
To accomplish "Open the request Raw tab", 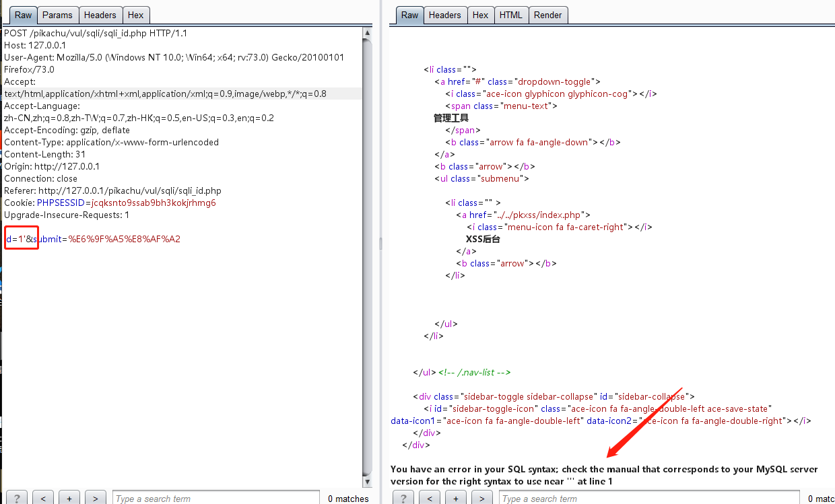I will tap(23, 15).
